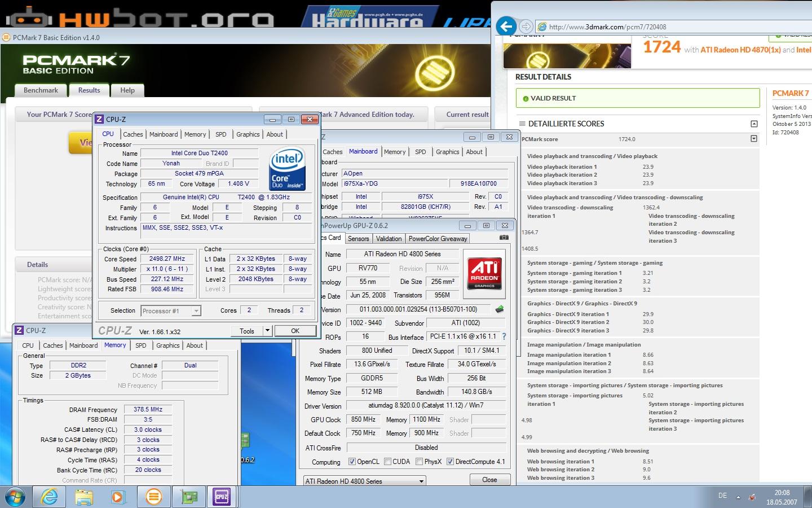Take GPU-Z screenshot with camera icon

pyautogui.click(x=504, y=238)
